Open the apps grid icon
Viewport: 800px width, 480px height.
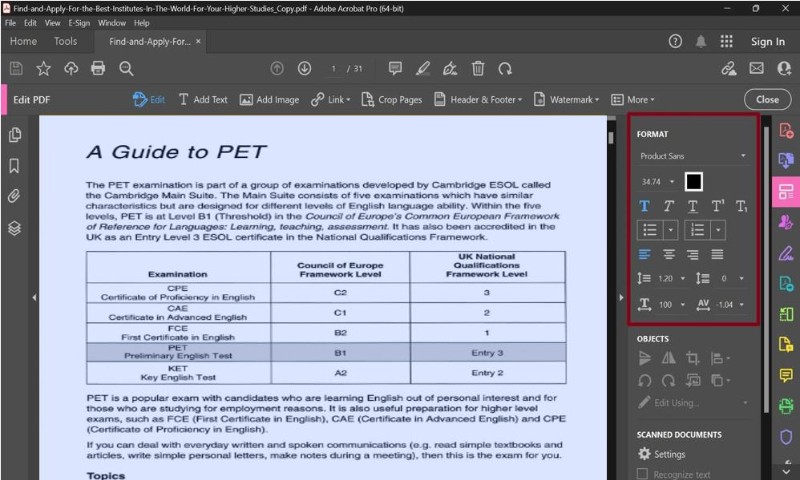(727, 41)
